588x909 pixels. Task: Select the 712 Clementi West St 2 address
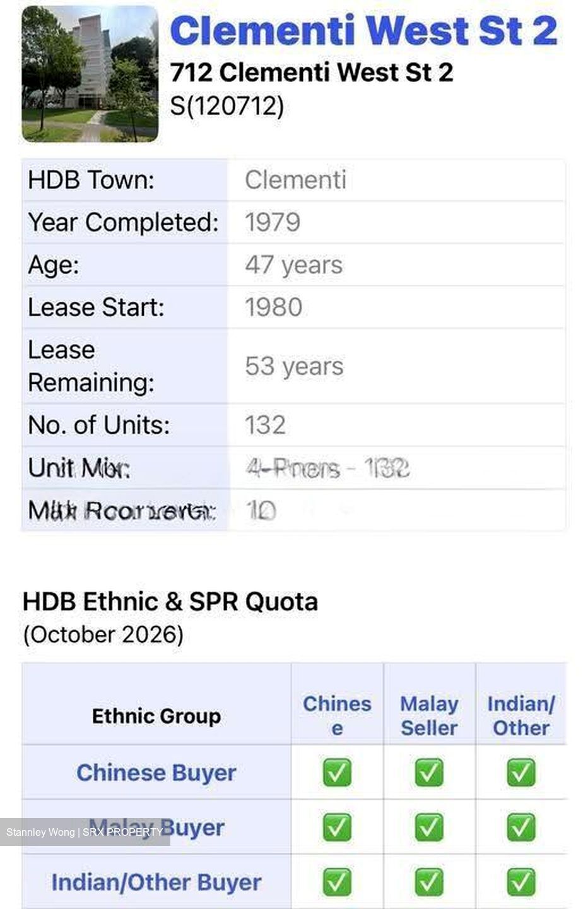312,73
